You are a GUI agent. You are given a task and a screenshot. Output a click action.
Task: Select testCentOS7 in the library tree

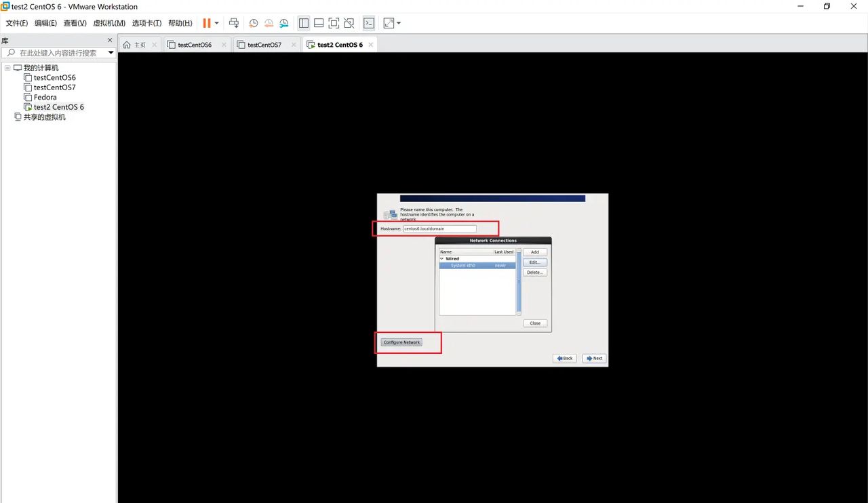pos(55,87)
